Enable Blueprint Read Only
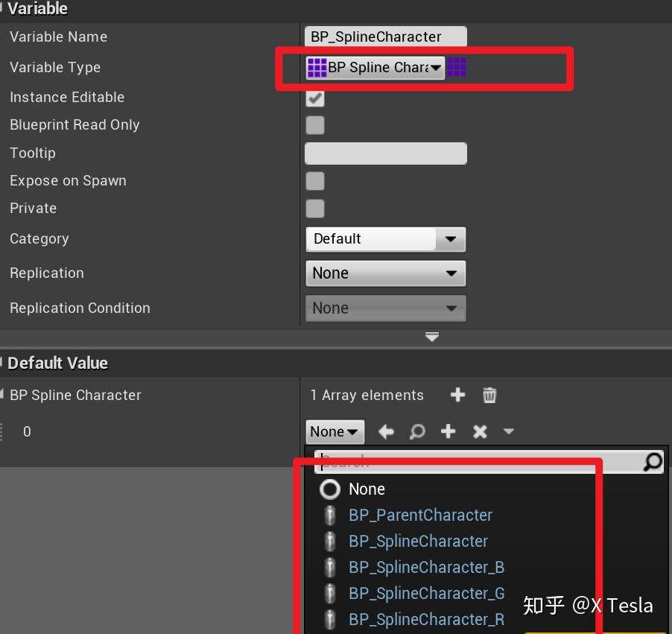The width and height of the screenshot is (672, 634). point(314,125)
